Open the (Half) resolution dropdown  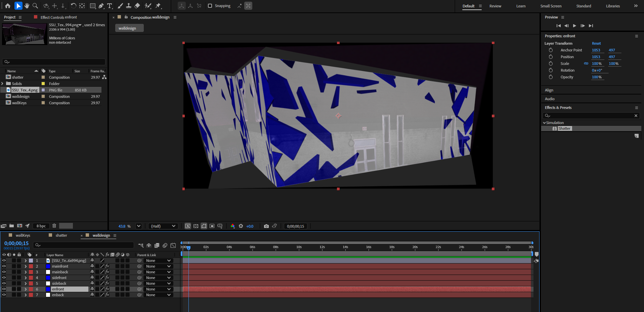click(163, 226)
